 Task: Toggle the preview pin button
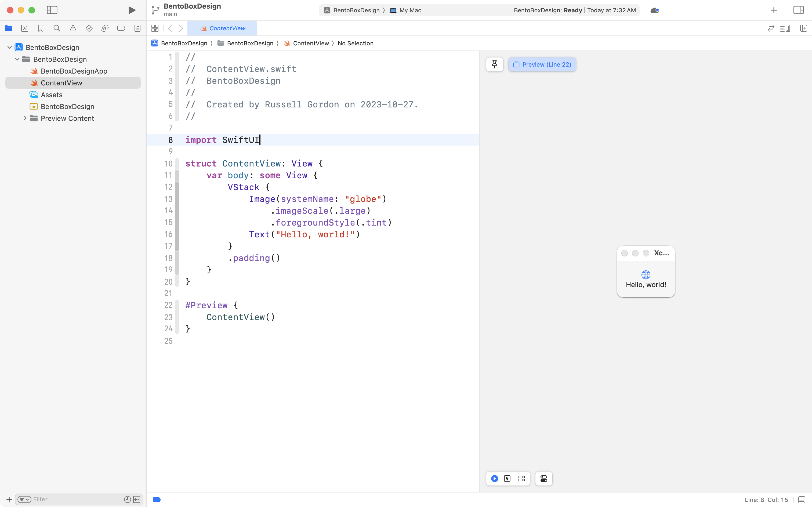pos(495,64)
